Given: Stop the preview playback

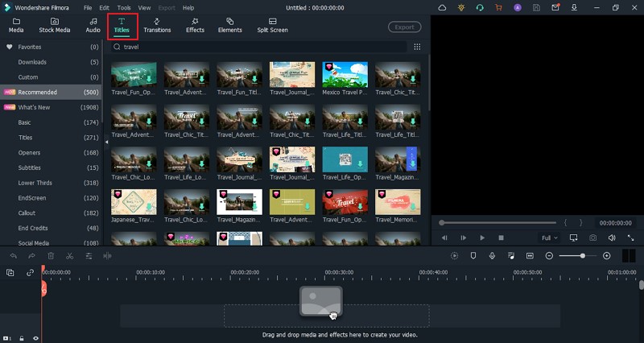Looking at the screenshot, I should click(501, 238).
